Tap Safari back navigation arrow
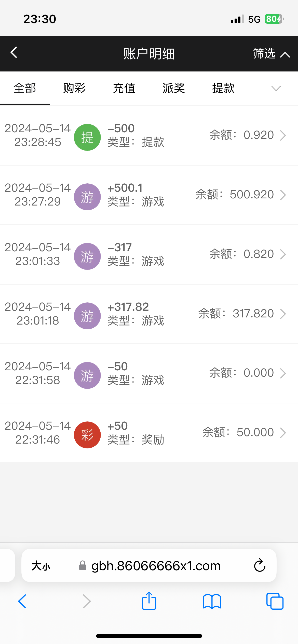Viewport: 298px width, 644px height. 22,601
